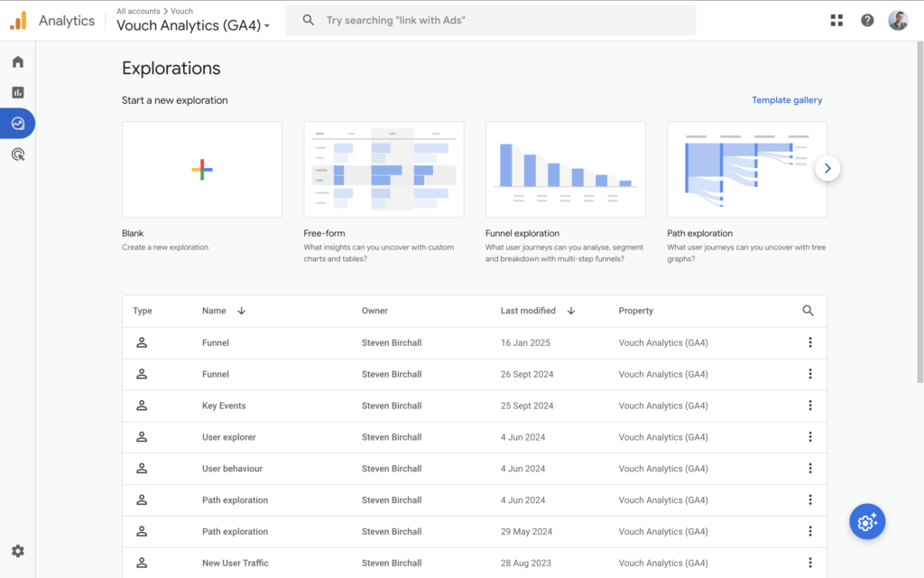Image resolution: width=924 pixels, height=578 pixels.
Task: Click the Analytics product name text
Action: [67, 21]
